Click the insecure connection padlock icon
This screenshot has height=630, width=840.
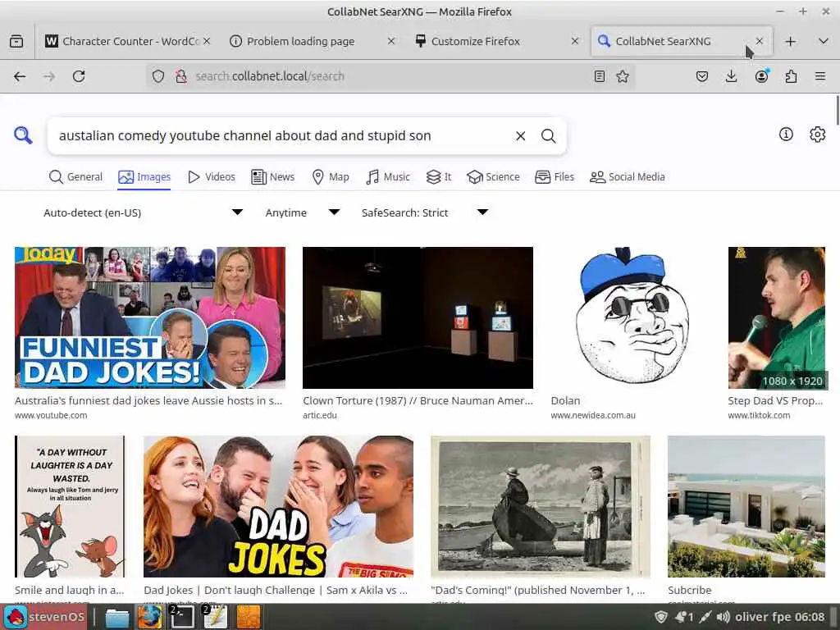(x=181, y=76)
